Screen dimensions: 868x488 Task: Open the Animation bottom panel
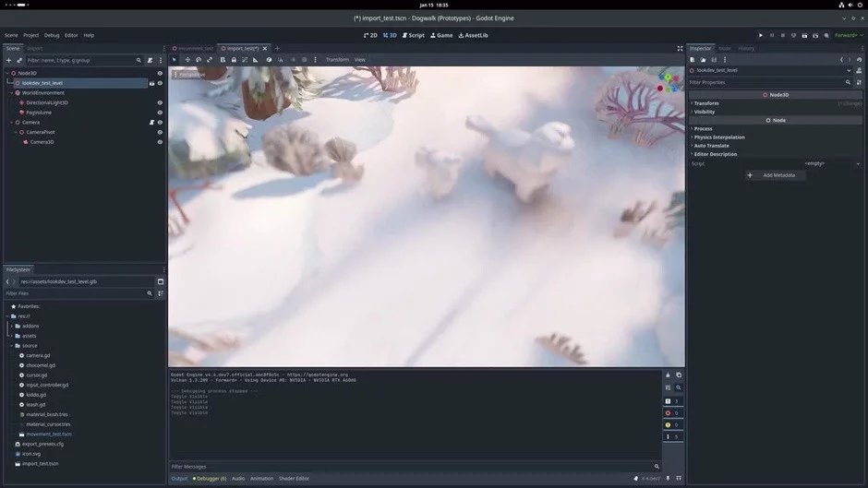click(262, 479)
